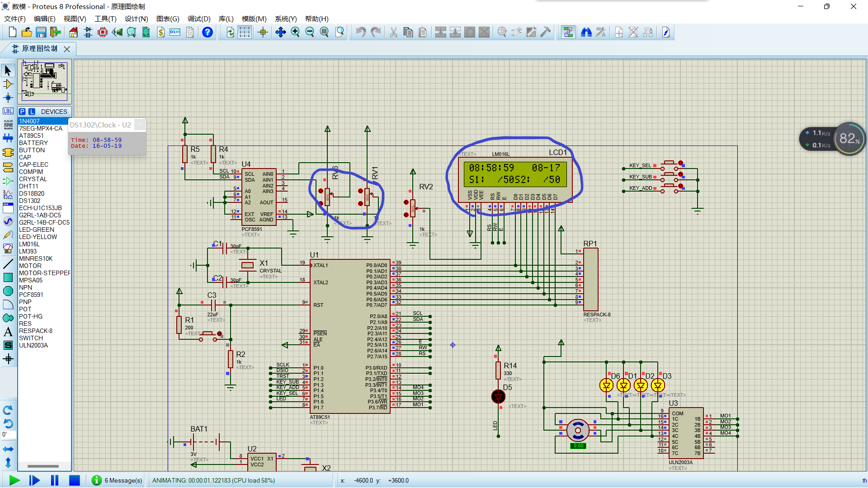This screenshot has width=868, height=488.
Task: Click the Pan view arrows icon
Action: [280, 32]
